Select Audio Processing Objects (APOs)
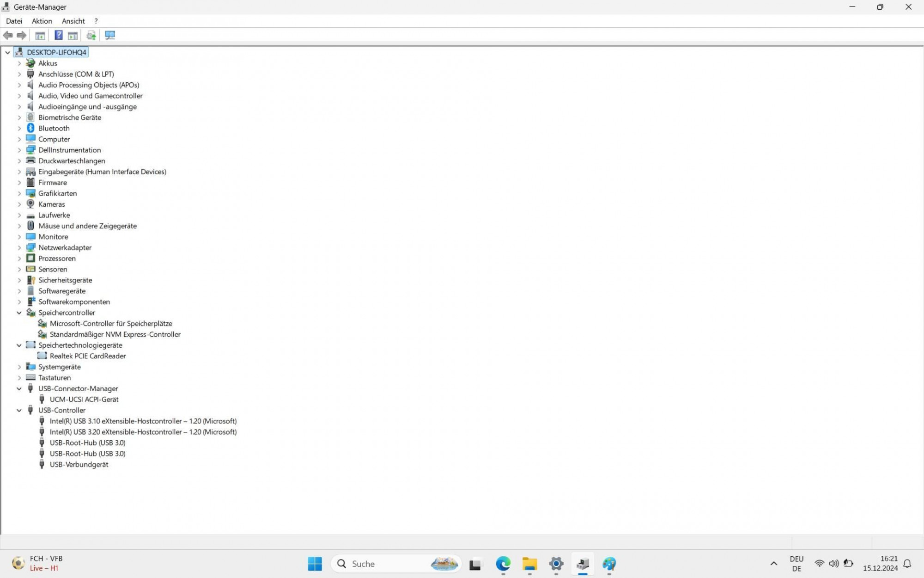924x578 pixels. [89, 85]
